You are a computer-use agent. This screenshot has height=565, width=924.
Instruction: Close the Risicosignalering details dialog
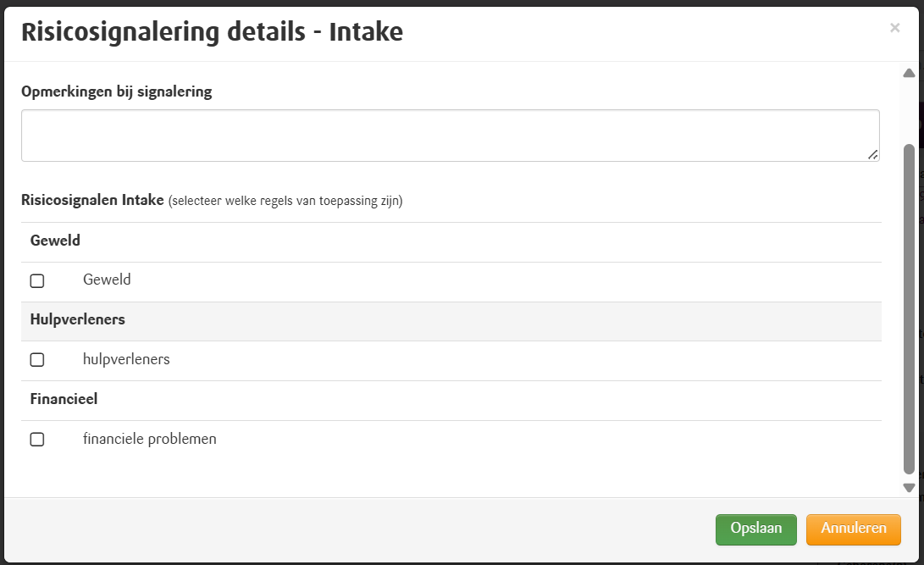(x=894, y=28)
